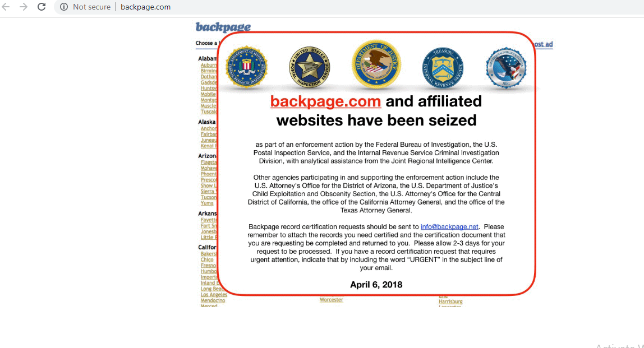
Task: Click the info@backpage.net email link
Action: (x=449, y=226)
